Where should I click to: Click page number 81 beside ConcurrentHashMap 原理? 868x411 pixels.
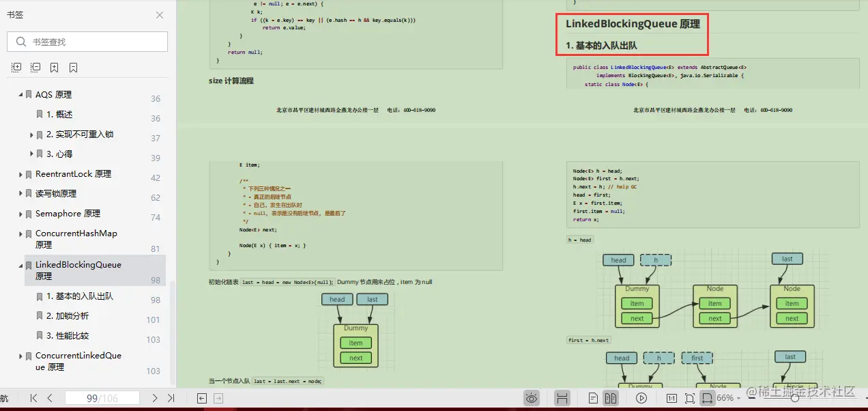pos(156,249)
